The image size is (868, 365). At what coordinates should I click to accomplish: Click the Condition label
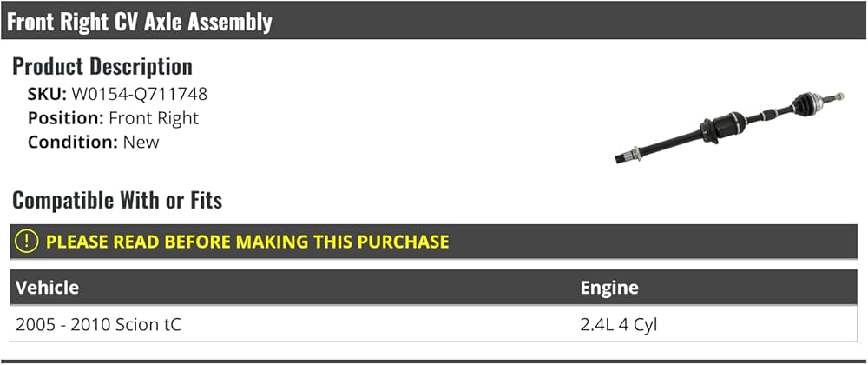pyautogui.click(x=73, y=142)
